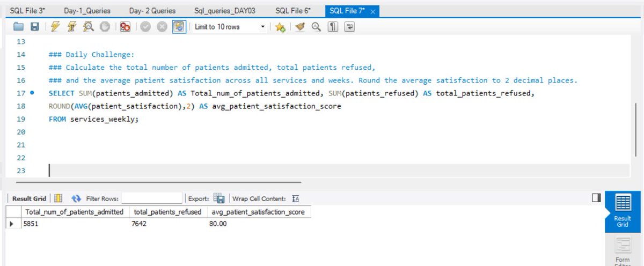Toggle Wrap Cell Content icon
This screenshot has width=644, height=266.
pyautogui.click(x=295, y=198)
